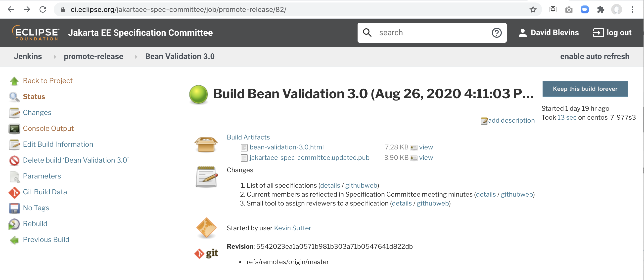
Task: Open the Changes sidebar item
Action: 37,112
